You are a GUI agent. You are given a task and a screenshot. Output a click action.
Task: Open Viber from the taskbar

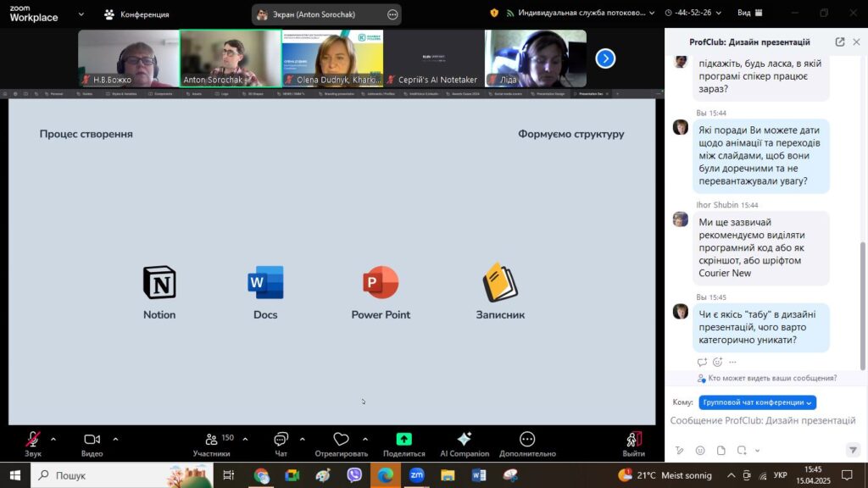pyautogui.click(x=354, y=475)
